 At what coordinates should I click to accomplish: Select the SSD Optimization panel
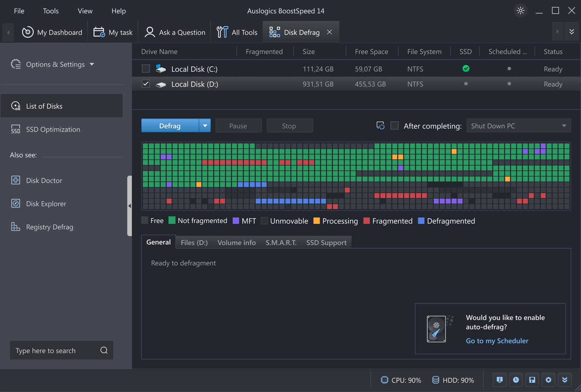(x=53, y=129)
